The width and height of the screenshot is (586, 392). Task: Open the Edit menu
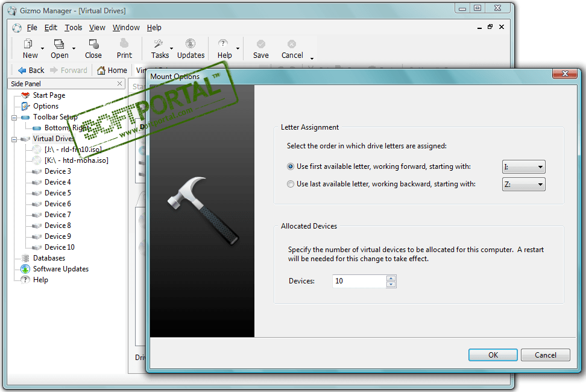(x=51, y=28)
